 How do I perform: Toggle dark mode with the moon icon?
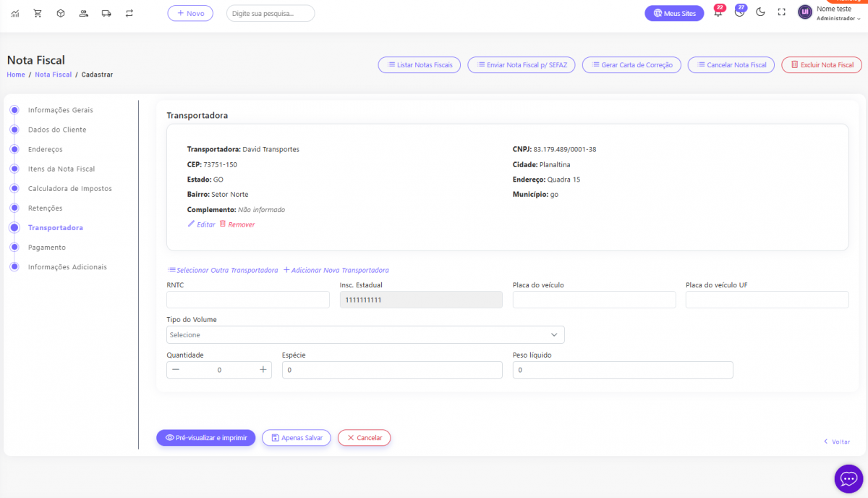pyautogui.click(x=760, y=12)
